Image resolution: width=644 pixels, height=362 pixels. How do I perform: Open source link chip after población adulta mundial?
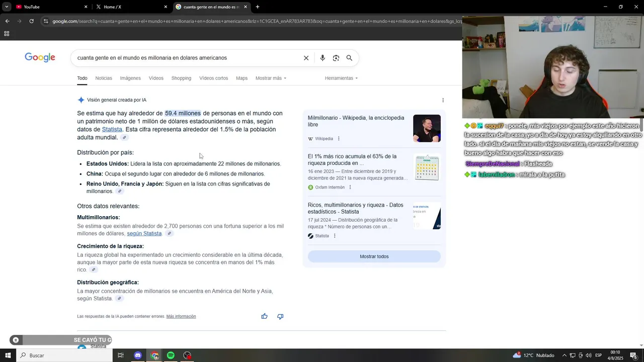click(125, 138)
